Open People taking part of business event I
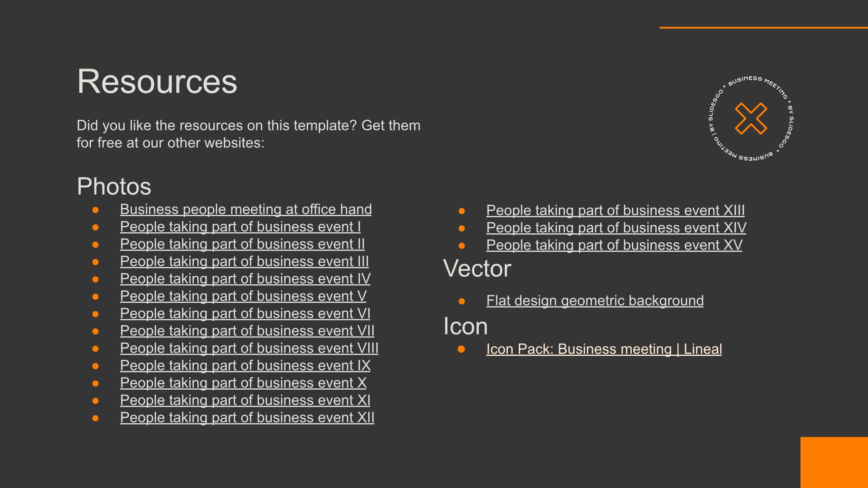 pos(240,227)
